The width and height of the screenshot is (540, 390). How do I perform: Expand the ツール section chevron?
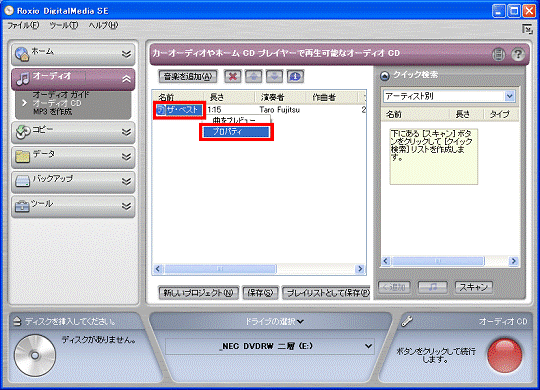pos(126,206)
